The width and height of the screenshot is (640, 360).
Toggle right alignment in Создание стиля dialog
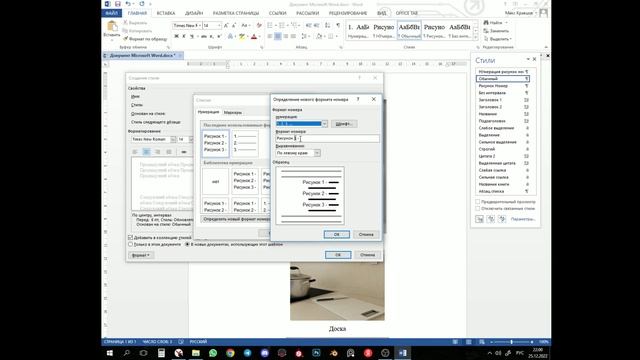tap(158, 152)
